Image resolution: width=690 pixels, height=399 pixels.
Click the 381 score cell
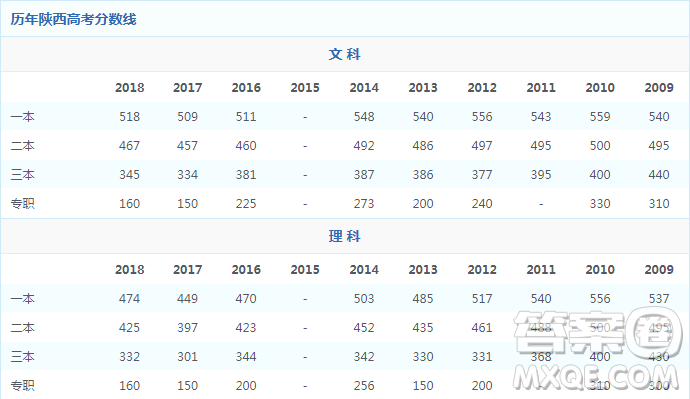pos(246,175)
